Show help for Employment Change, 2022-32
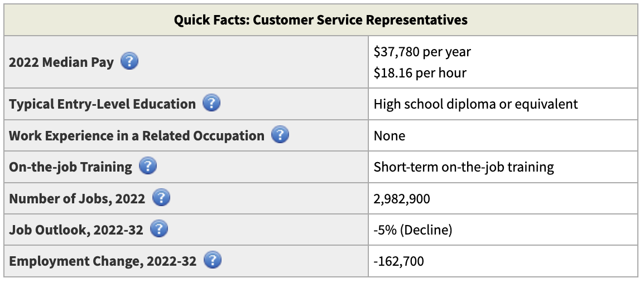This screenshot has height=283, width=644. coord(213,260)
